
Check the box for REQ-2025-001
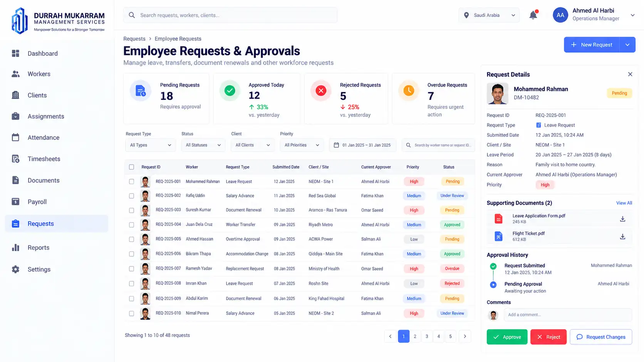pyautogui.click(x=131, y=182)
